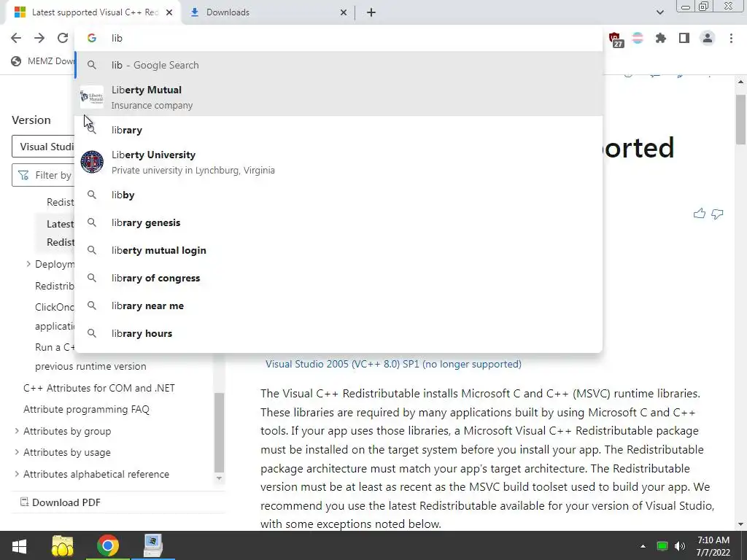This screenshot has height=560, width=747.
Task: Click the thumbs down feedback icon
Action: pyautogui.click(x=717, y=214)
